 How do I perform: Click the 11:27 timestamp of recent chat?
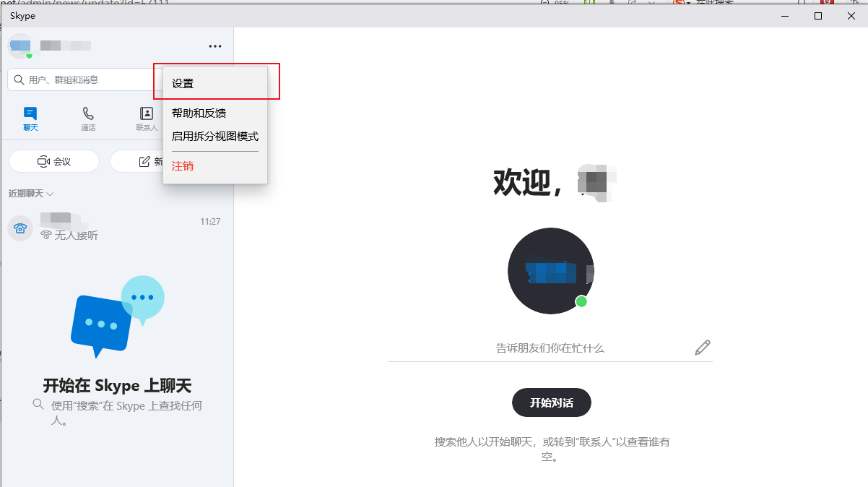pyautogui.click(x=210, y=222)
